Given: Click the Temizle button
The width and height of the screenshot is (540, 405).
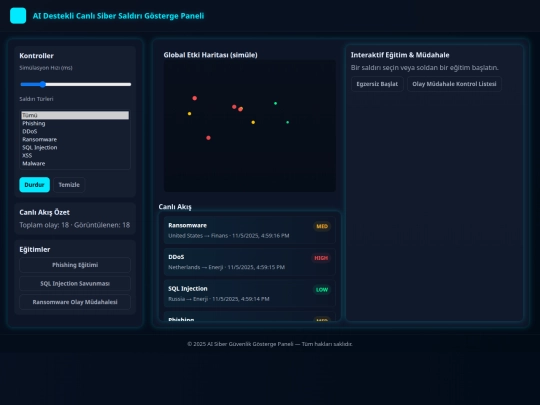Looking at the screenshot, I should [x=69, y=185].
